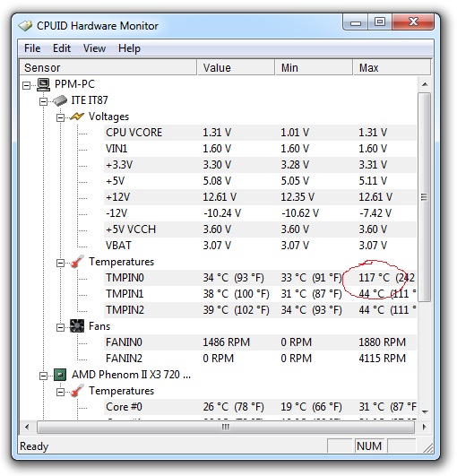Click the Ready status text
Screen dimensions: 457x476
pyautogui.click(x=34, y=446)
